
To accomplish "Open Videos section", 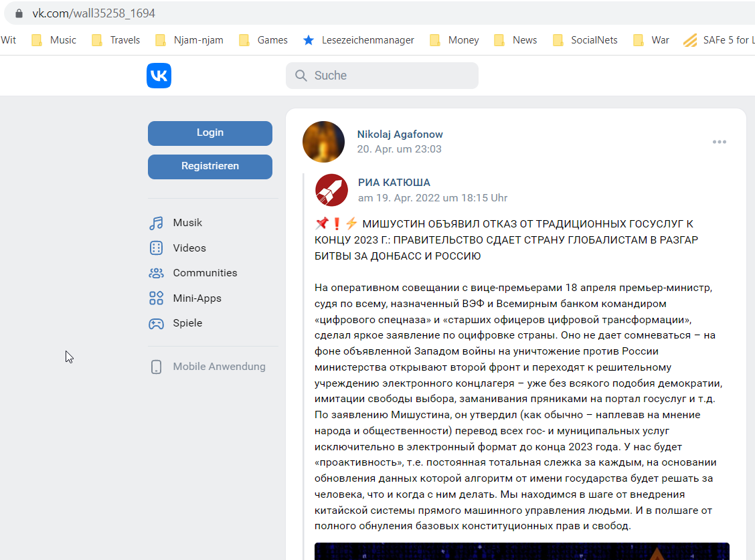I will pyautogui.click(x=189, y=248).
